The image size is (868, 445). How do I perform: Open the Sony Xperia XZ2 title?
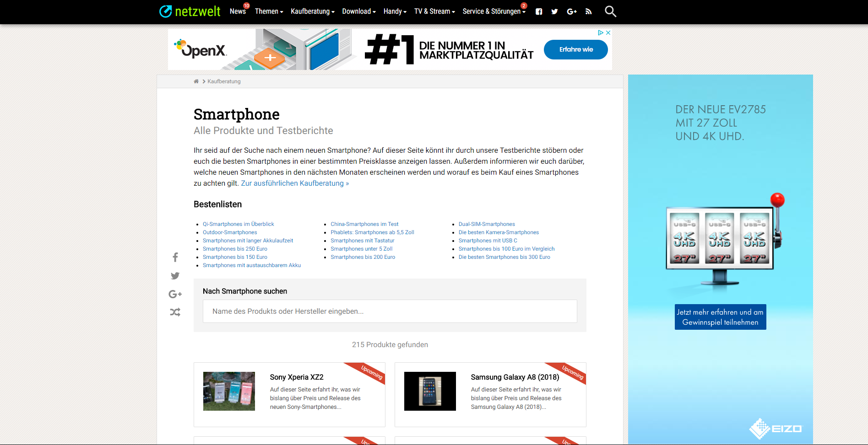[297, 377]
